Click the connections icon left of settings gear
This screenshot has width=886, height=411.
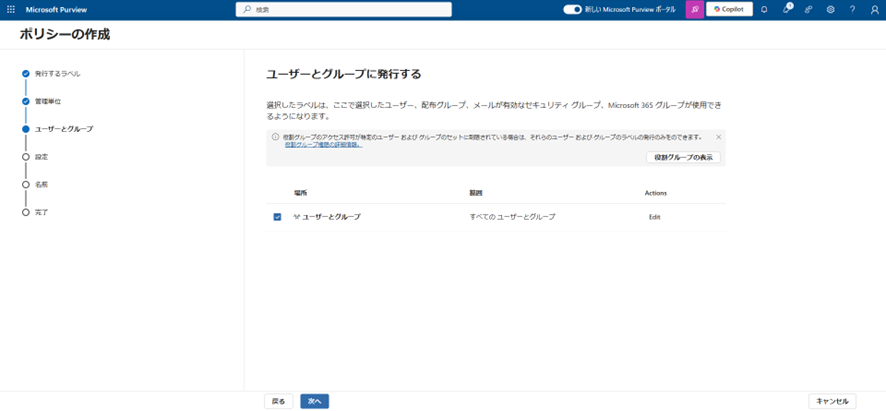[808, 9]
